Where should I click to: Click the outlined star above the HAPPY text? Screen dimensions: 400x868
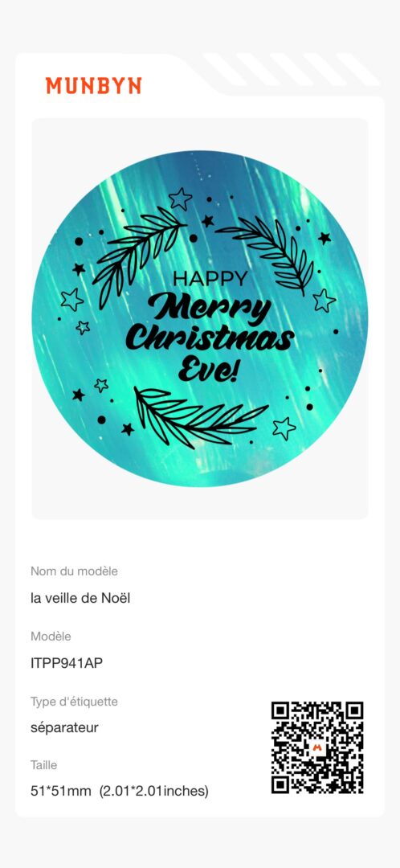pos(181,199)
